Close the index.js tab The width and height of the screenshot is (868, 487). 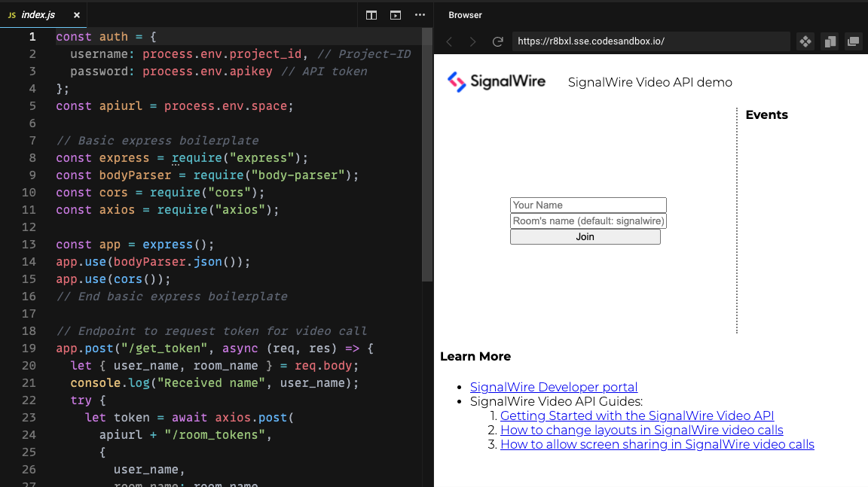point(77,16)
